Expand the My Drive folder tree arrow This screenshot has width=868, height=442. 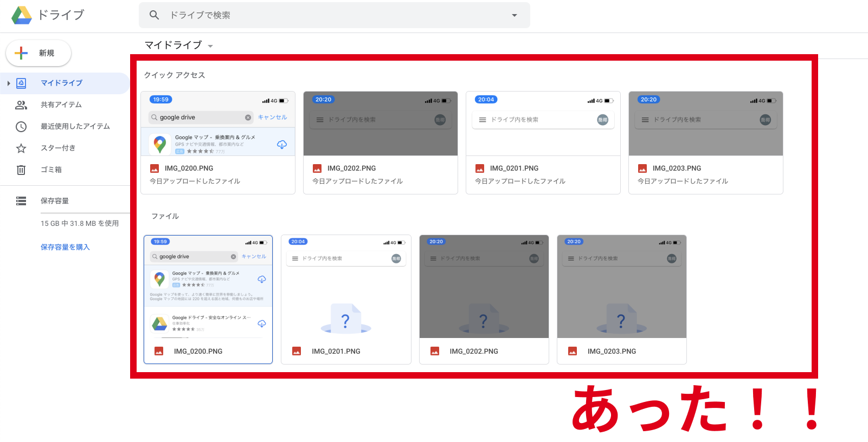(9, 83)
